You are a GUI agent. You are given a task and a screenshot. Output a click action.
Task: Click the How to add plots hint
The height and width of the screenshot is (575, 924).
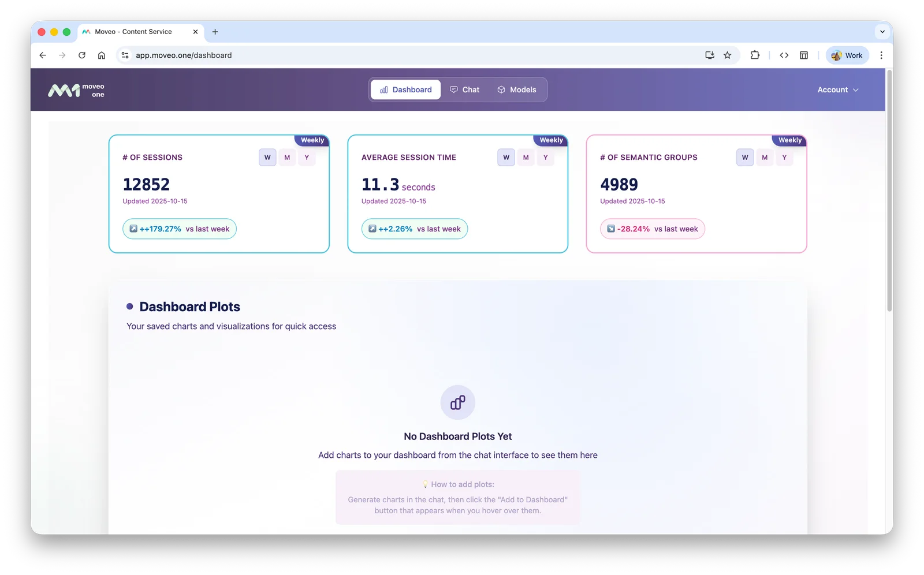(x=457, y=497)
